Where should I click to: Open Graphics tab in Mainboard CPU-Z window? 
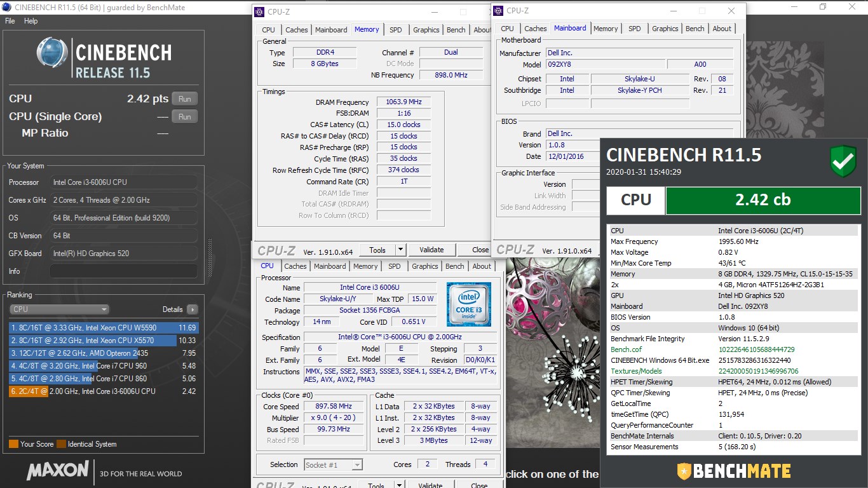point(665,29)
